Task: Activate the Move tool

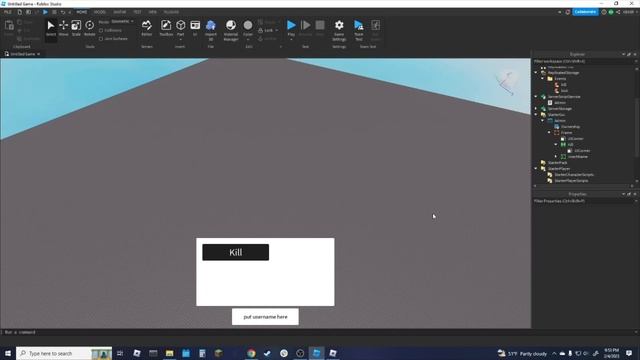Action: (x=63, y=29)
